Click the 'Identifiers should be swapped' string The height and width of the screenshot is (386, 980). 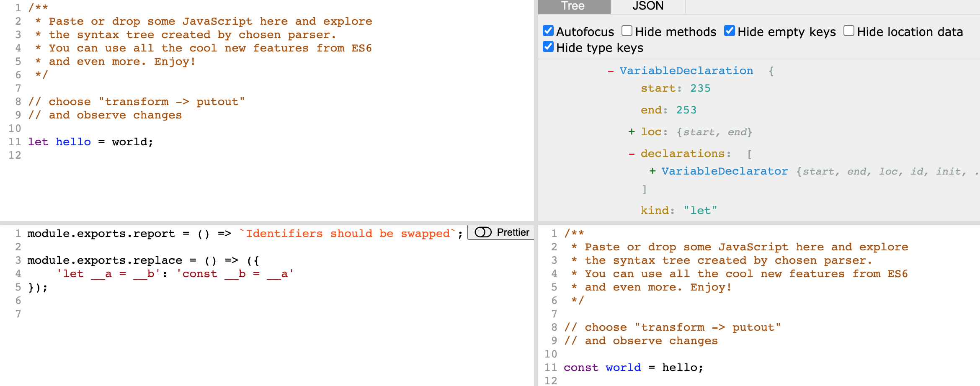tap(347, 234)
